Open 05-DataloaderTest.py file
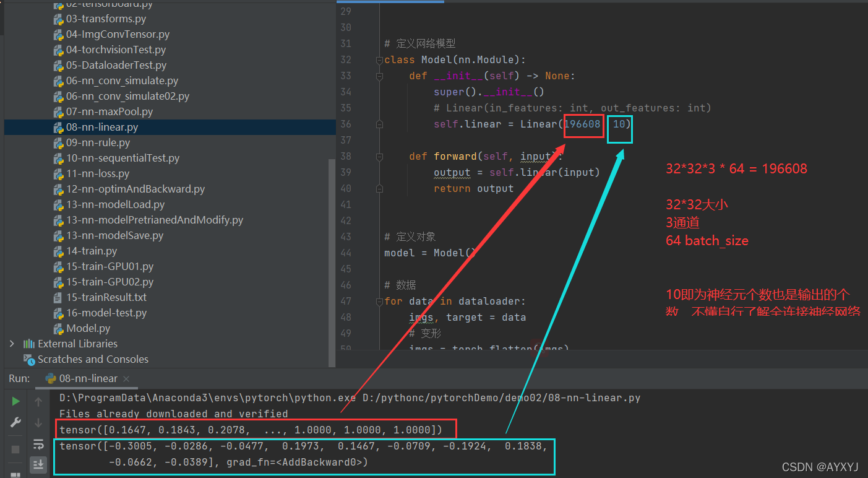Image resolution: width=868 pixels, height=478 pixels. tap(116, 65)
